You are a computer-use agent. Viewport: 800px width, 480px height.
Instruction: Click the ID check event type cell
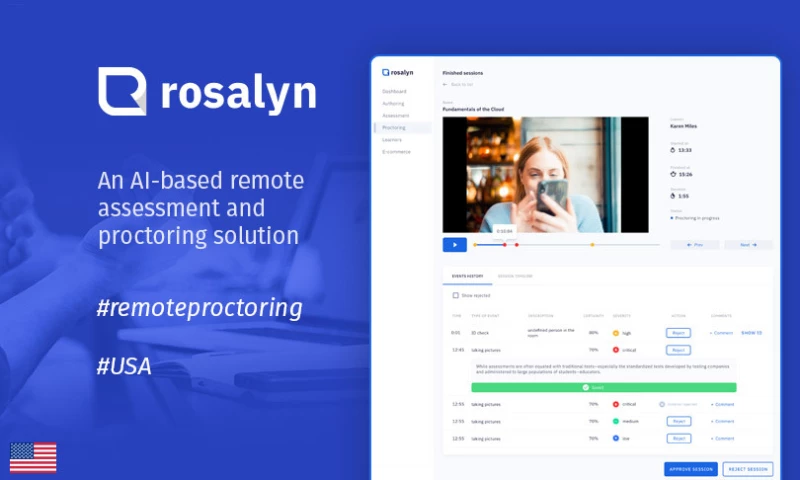[480, 333]
